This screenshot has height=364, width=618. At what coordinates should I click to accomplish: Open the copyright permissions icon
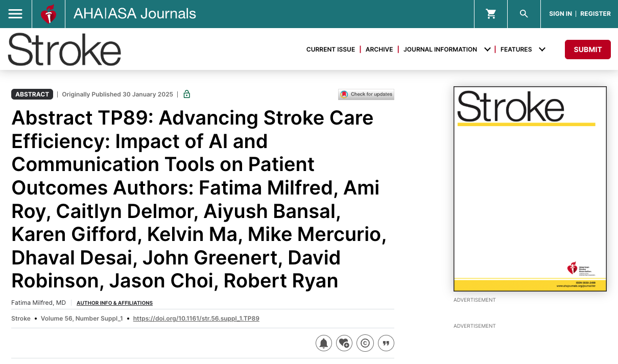[365, 343]
